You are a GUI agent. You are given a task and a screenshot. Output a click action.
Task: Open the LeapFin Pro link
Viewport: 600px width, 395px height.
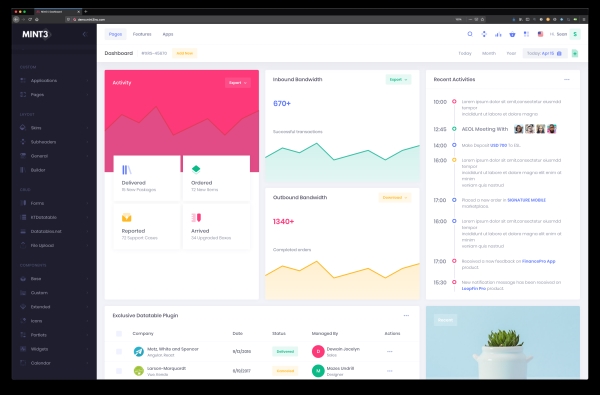click(x=474, y=289)
